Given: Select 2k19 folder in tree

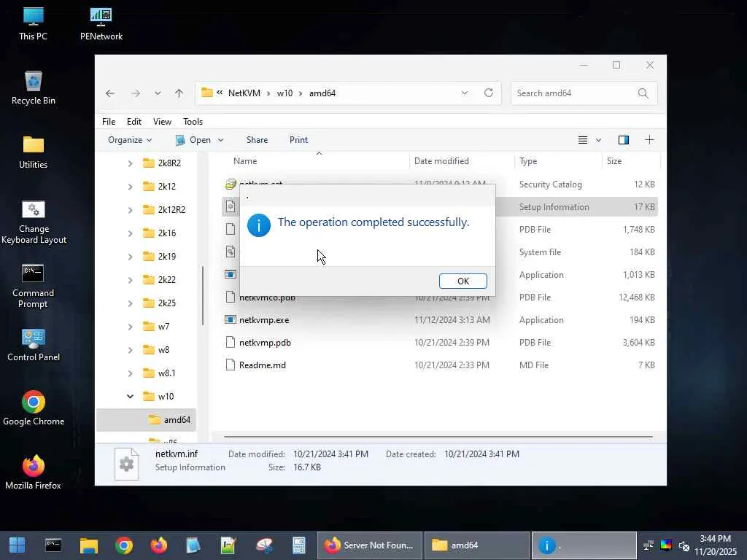Looking at the screenshot, I should pyautogui.click(x=160, y=257).
